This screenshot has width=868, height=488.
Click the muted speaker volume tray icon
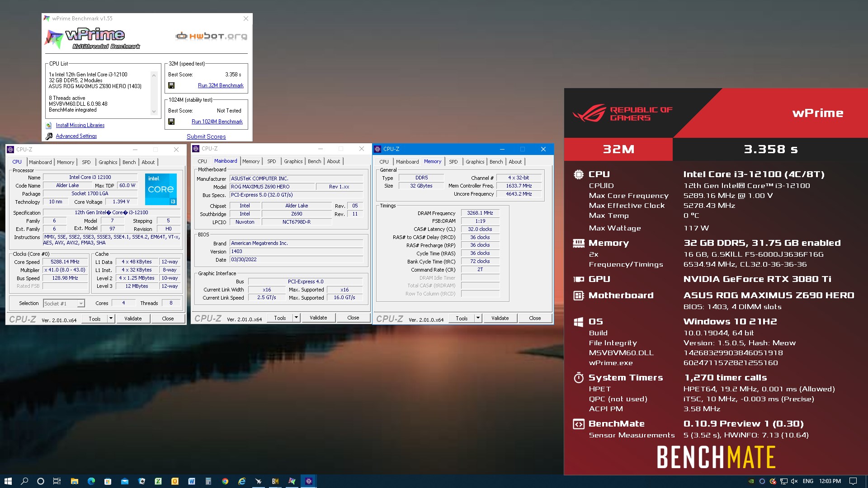pos(794,481)
